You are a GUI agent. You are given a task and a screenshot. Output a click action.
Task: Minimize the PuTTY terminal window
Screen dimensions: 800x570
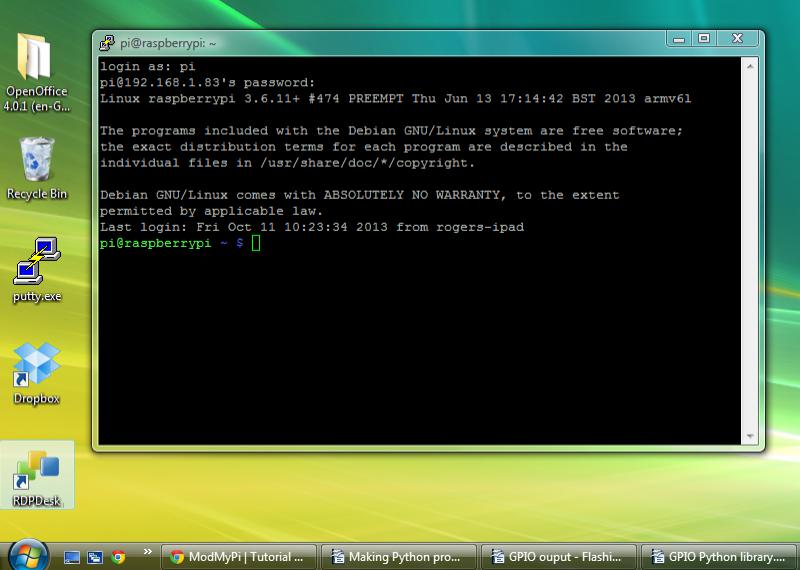679,38
